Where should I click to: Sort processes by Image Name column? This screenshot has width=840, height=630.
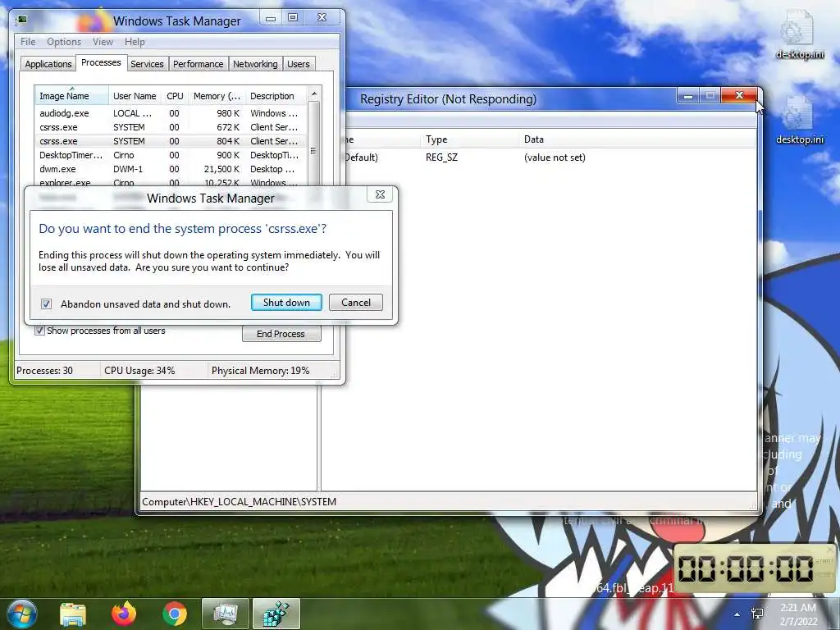pos(71,96)
